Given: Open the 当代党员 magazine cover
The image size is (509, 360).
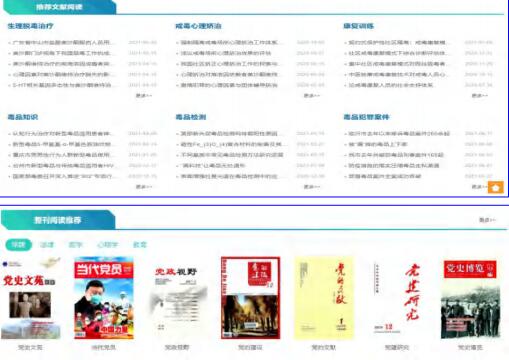Looking at the screenshot, I should (x=104, y=298).
